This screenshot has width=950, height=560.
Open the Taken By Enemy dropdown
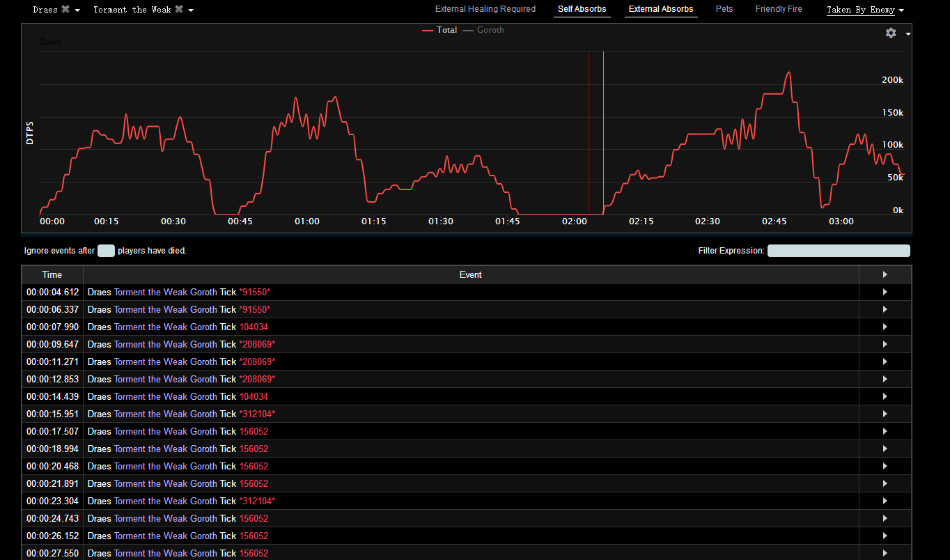865,10
